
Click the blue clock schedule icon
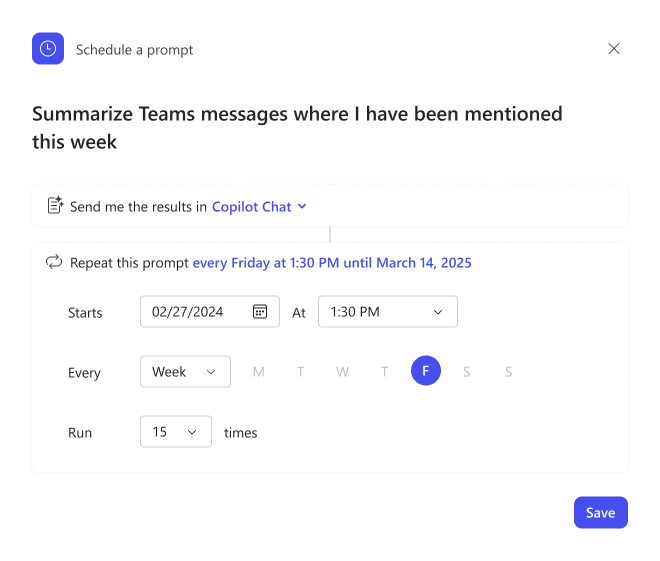click(x=48, y=48)
